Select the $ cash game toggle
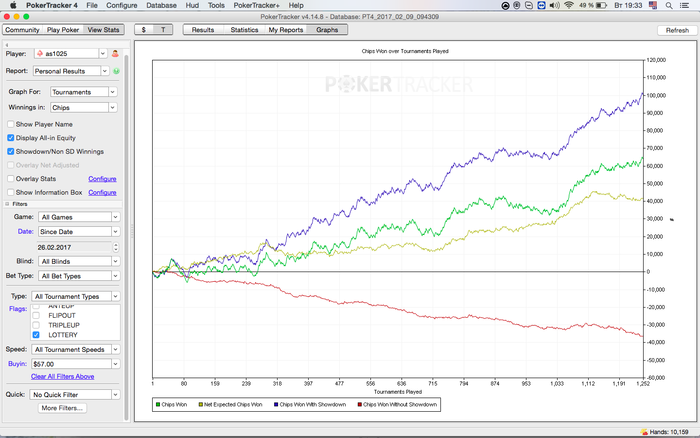The image size is (700, 438). click(144, 30)
